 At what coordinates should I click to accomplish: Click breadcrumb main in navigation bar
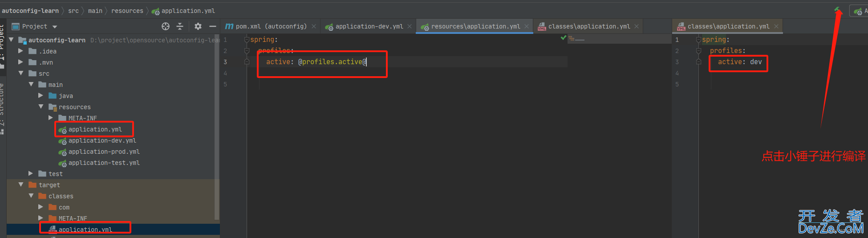click(95, 11)
